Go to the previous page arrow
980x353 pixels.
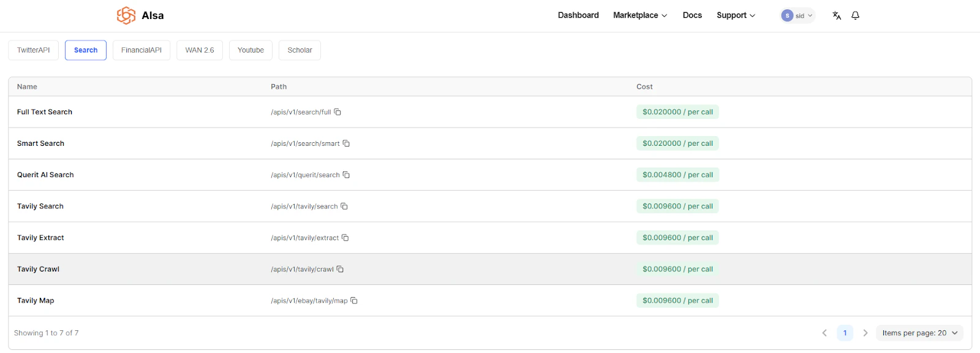[x=824, y=333]
